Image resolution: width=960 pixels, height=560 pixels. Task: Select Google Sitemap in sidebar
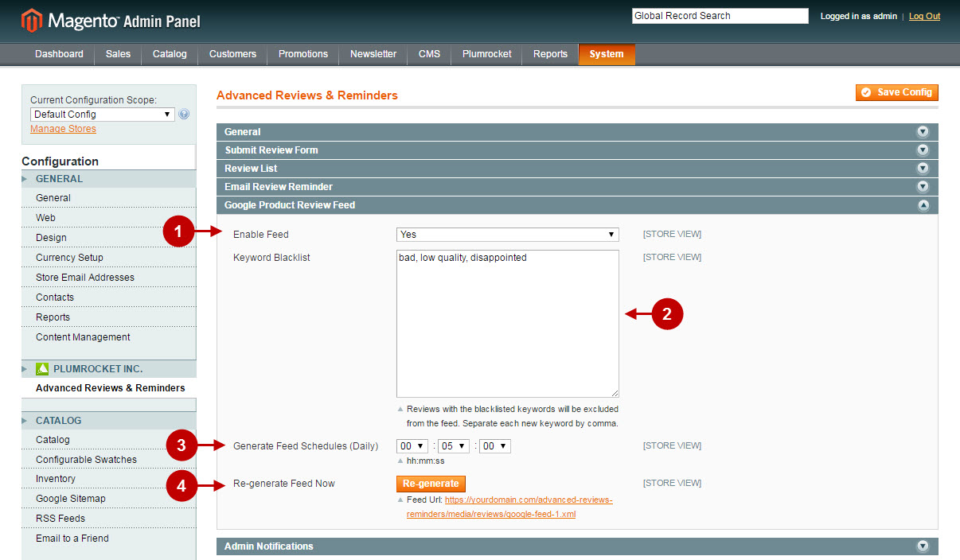71,499
